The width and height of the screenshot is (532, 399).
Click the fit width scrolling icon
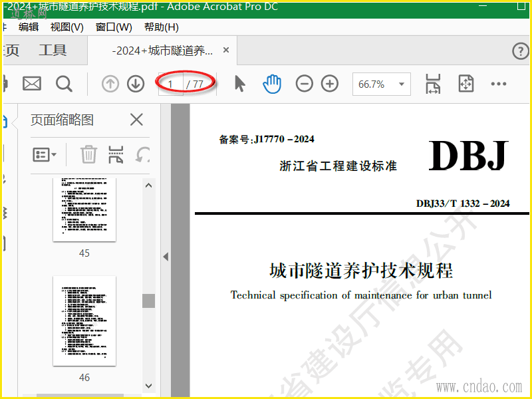click(433, 84)
